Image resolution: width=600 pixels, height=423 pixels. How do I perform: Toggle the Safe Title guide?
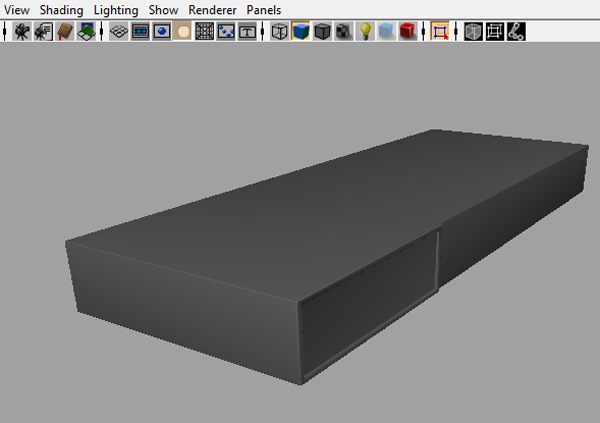click(247, 31)
